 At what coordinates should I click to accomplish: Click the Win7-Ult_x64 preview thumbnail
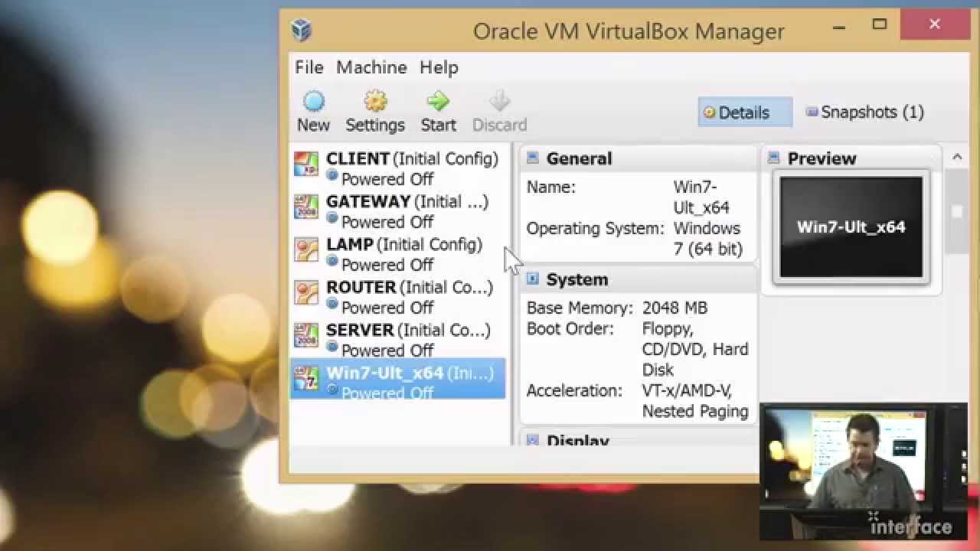[x=851, y=227]
